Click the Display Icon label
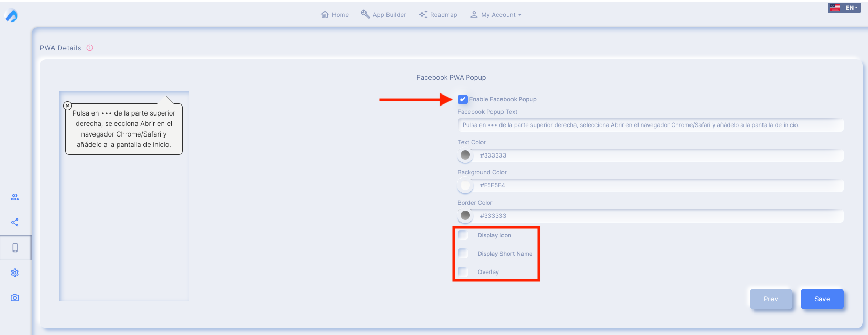Image resolution: width=868 pixels, height=335 pixels. 494,235
